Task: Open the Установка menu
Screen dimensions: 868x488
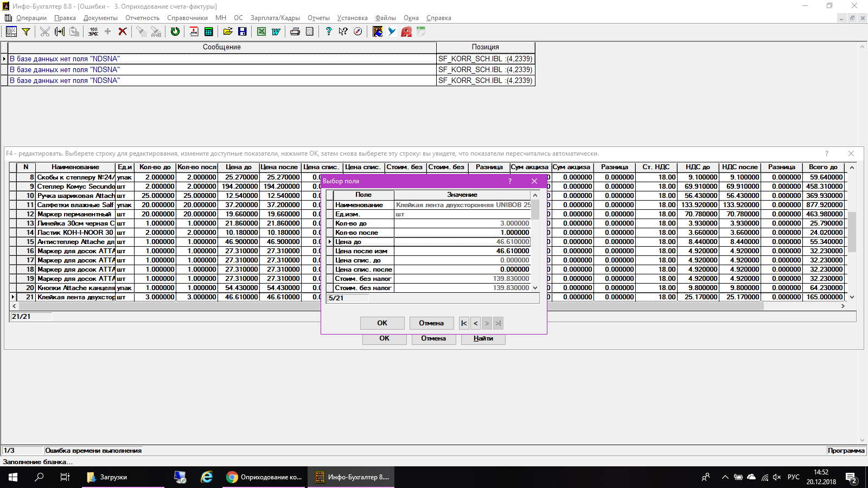Action: pos(352,18)
